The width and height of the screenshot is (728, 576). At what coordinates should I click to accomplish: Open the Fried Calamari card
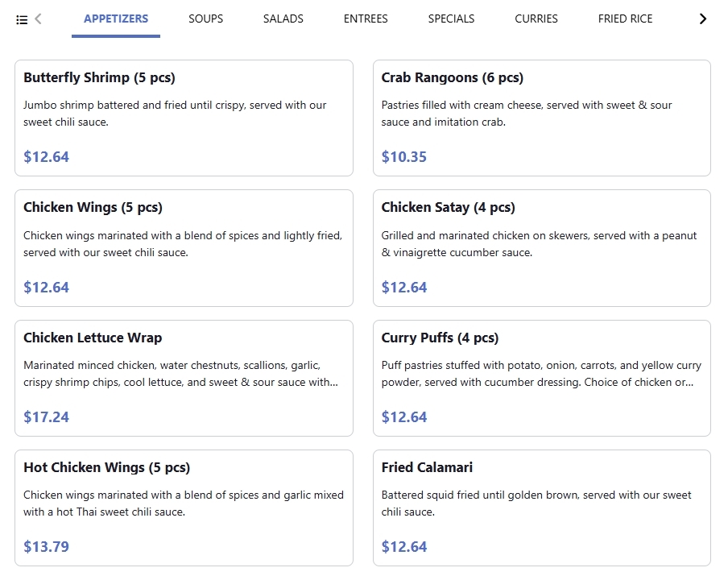[x=542, y=508]
